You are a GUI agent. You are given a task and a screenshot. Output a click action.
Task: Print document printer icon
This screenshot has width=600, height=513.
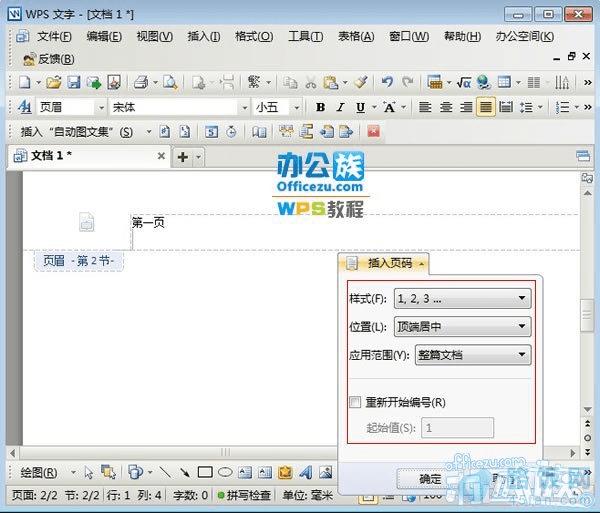(x=141, y=82)
